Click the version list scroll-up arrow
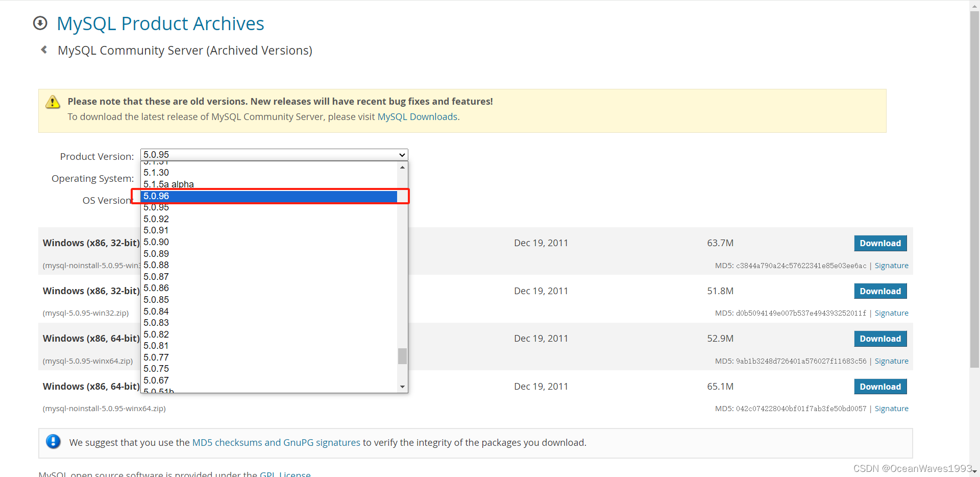Screen dimensions: 980x477 tap(402, 167)
